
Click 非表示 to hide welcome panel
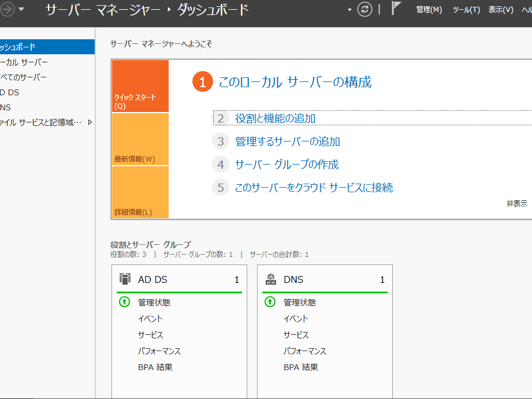point(517,204)
